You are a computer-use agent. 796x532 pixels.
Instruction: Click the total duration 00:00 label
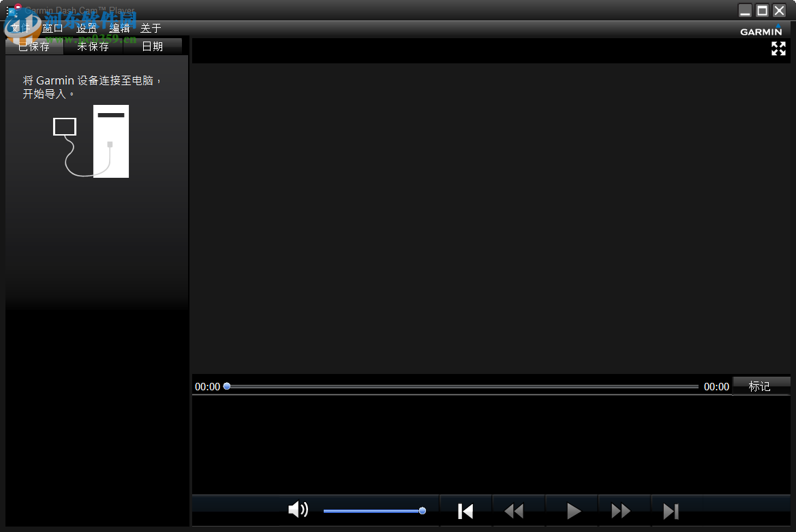point(716,387)
